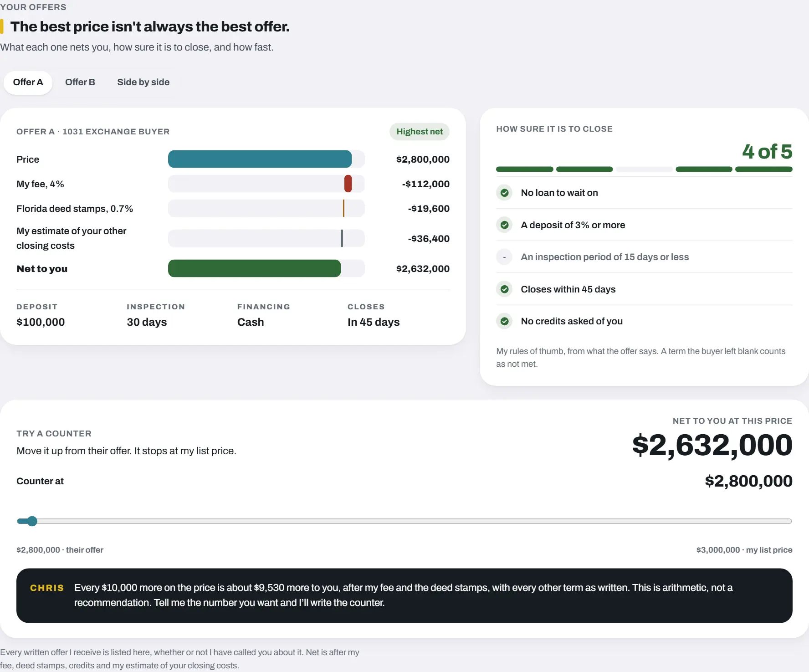809x672 pixels.
Task: Click the Deposit value $100,000
Action: click(x=41, y=322)
